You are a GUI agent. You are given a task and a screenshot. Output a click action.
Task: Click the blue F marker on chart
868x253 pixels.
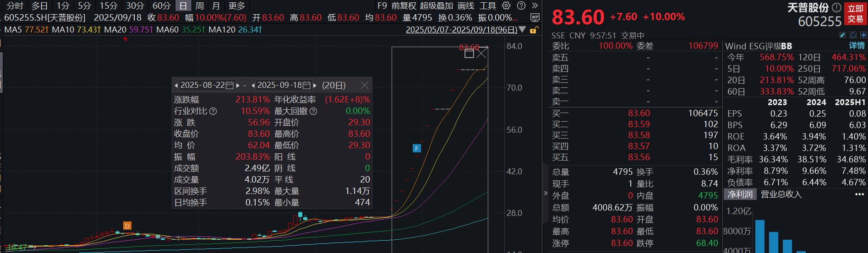(417, 148)
